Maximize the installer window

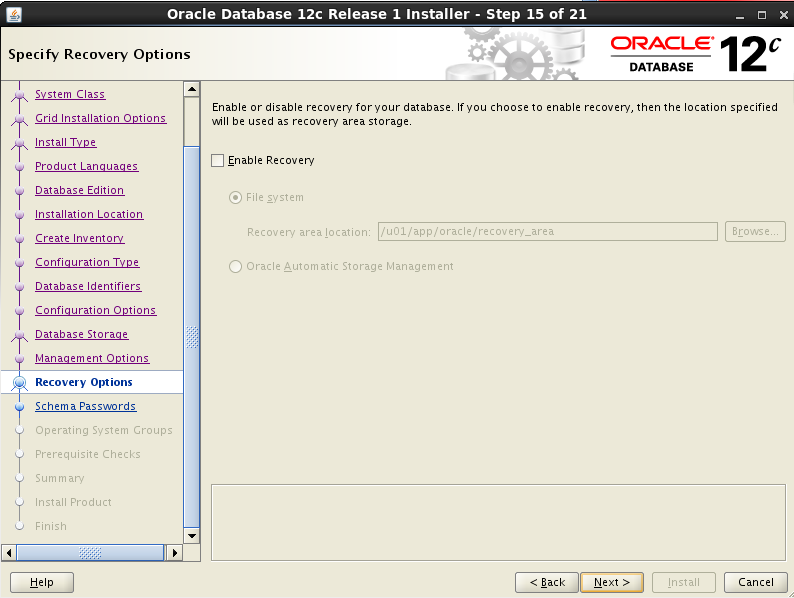(x=762, y=15)
